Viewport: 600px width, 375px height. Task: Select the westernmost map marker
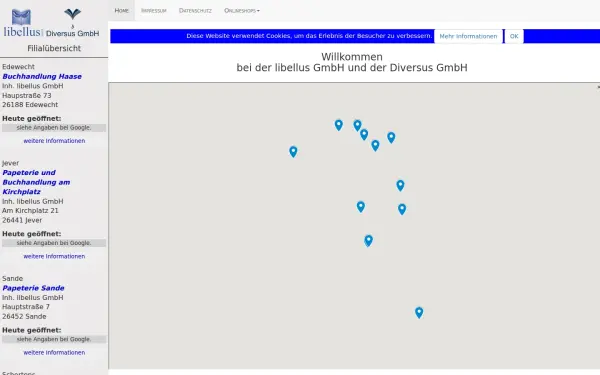tap(293, 152)
